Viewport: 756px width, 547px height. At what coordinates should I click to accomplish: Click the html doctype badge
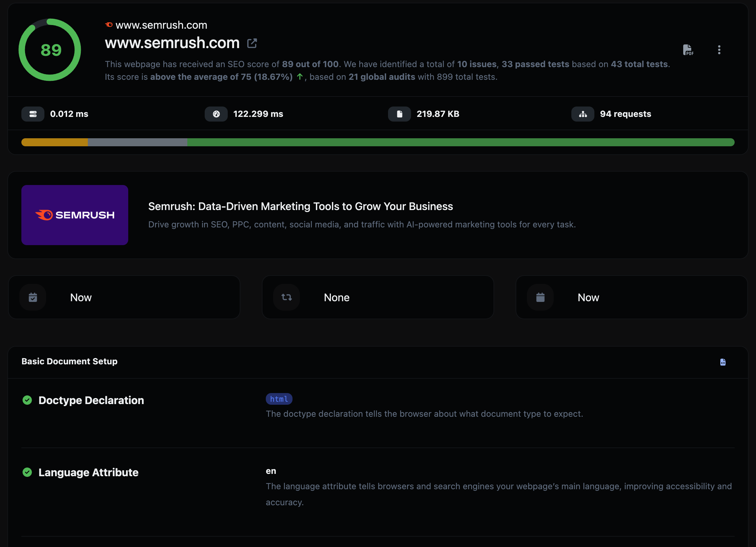(x=279, y=399)
